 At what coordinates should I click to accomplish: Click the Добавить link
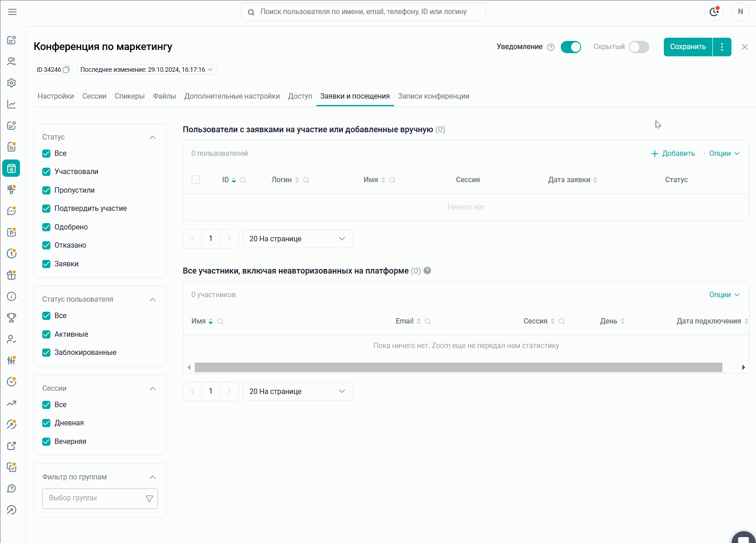coord(673,154)
